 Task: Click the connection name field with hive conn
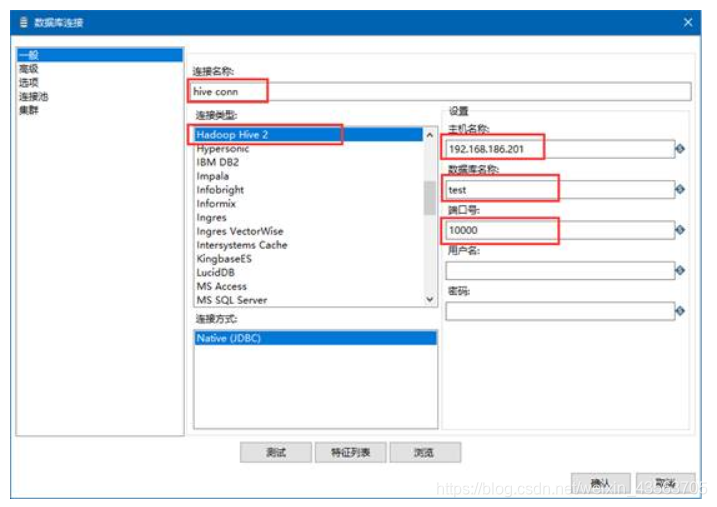(440, 91)
